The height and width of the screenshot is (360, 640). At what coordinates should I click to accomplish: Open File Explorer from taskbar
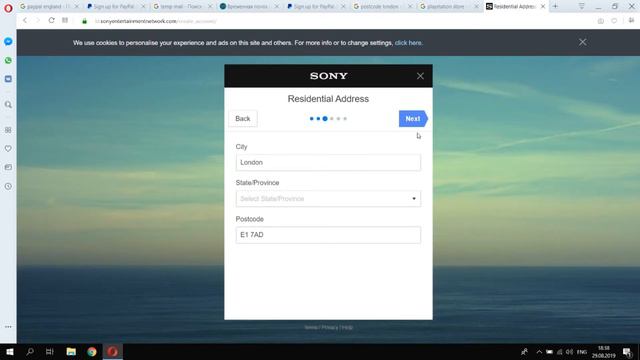pos(71,351)
